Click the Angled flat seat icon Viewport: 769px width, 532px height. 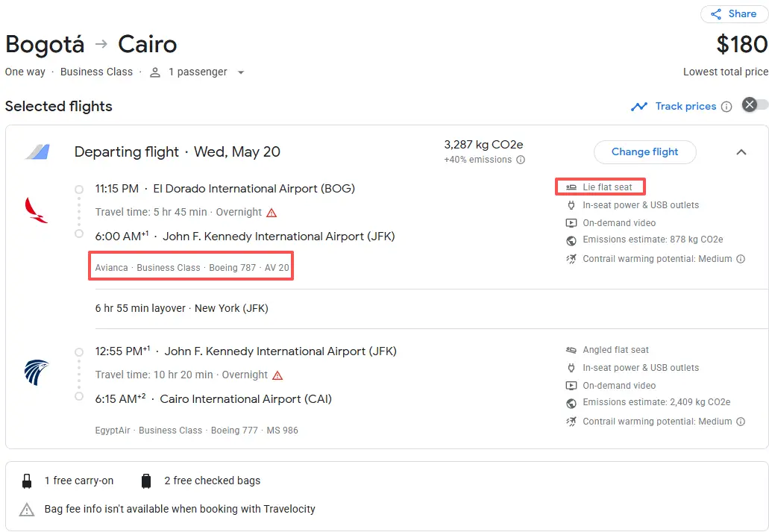click(571, 350)
